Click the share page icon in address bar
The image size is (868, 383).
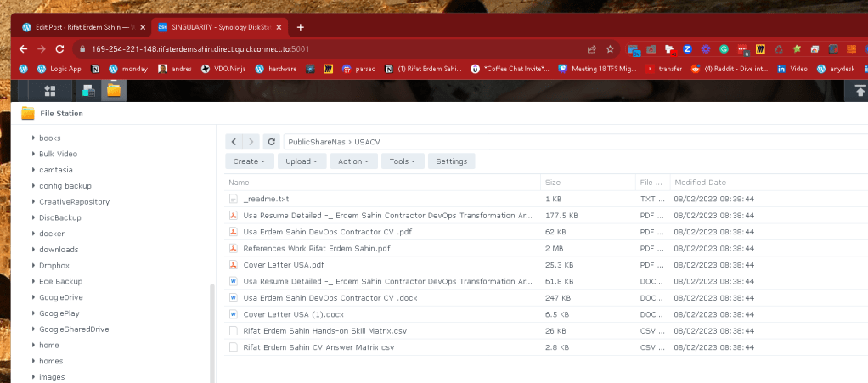592,48
